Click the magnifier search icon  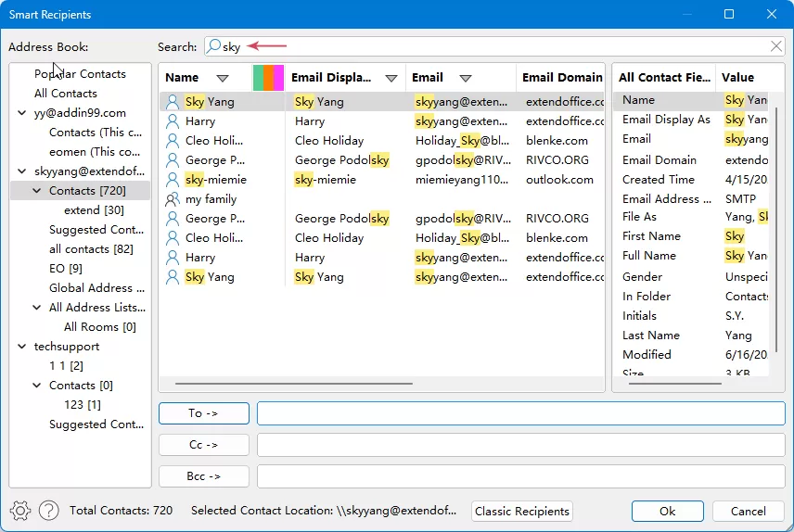(214, 46)
